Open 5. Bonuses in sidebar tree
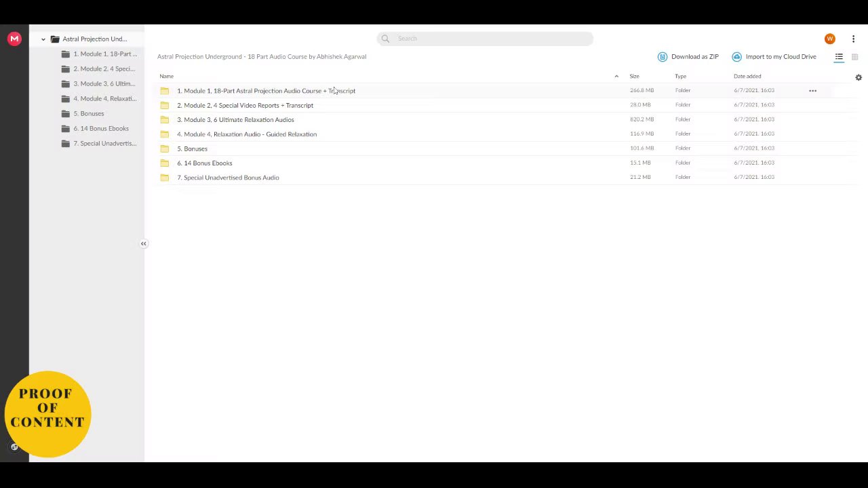The width and height of the screenshot is (868, 488). tap(89, 114)
